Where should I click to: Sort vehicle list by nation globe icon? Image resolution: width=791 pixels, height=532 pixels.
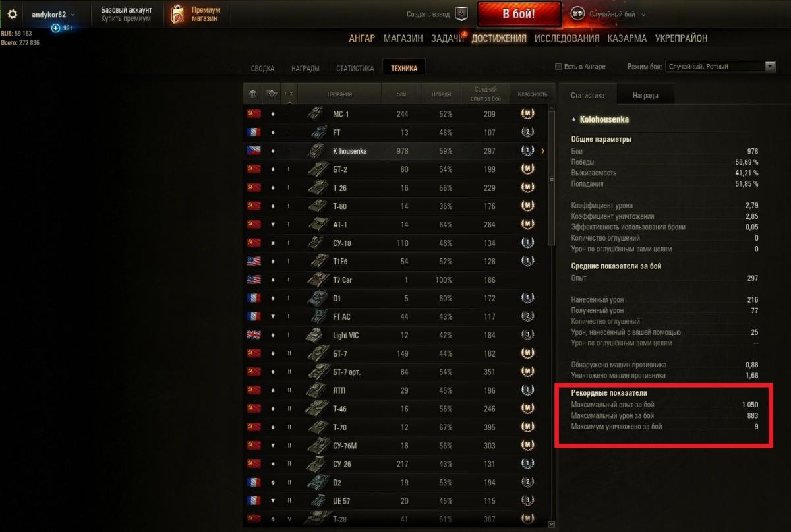click(252, 94)
